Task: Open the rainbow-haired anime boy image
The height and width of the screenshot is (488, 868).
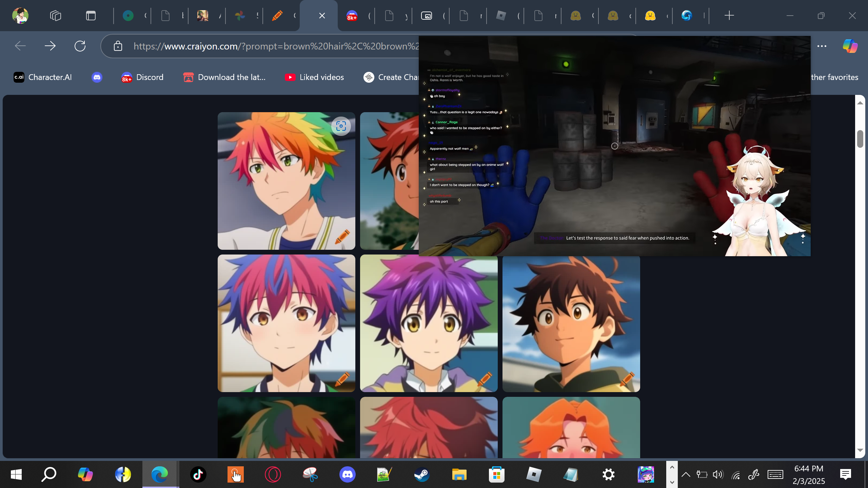Action: pos(286,181)
